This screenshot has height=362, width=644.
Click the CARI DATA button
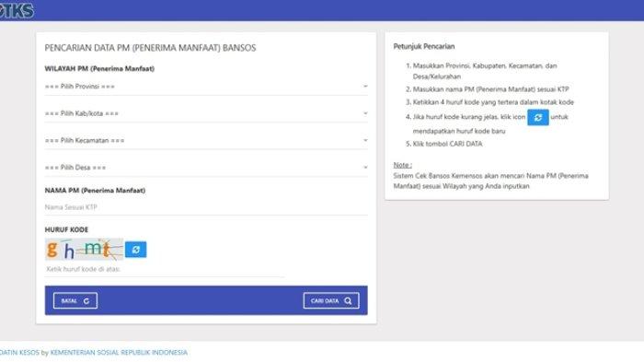tap(331, 300)
